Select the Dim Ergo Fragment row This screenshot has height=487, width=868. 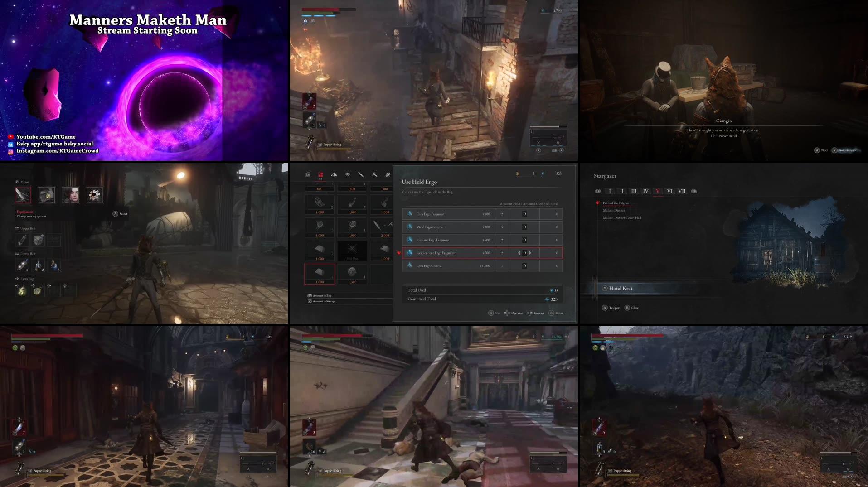[482, 214]
